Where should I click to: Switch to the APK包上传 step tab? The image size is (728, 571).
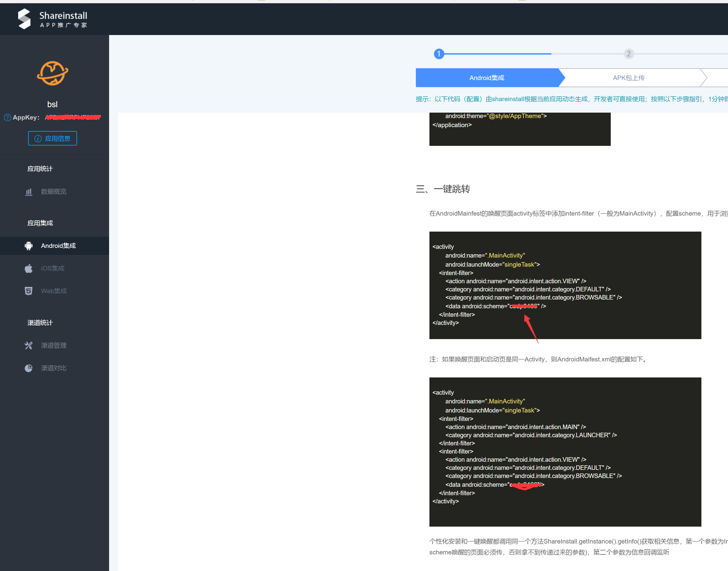(629, 78)
